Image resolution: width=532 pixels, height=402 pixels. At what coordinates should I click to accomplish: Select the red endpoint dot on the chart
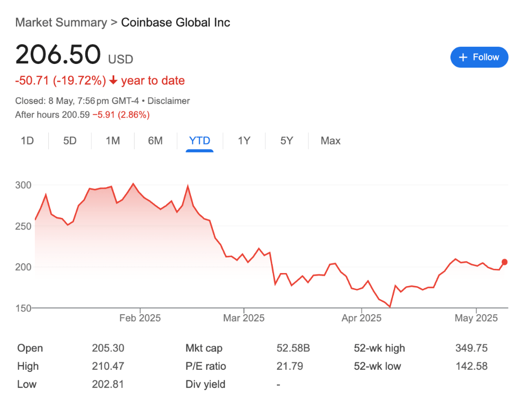504,263
